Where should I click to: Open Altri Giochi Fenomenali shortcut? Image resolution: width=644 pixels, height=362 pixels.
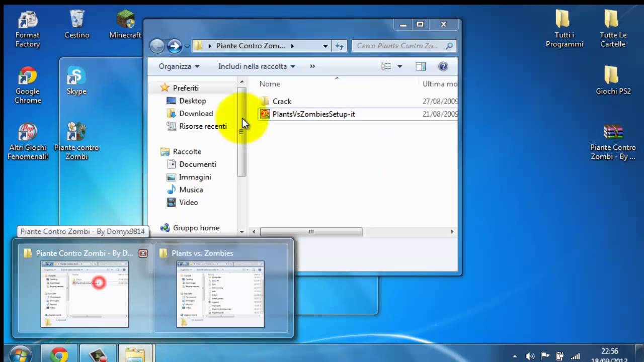pyautogui.click(x=28, y=142)
